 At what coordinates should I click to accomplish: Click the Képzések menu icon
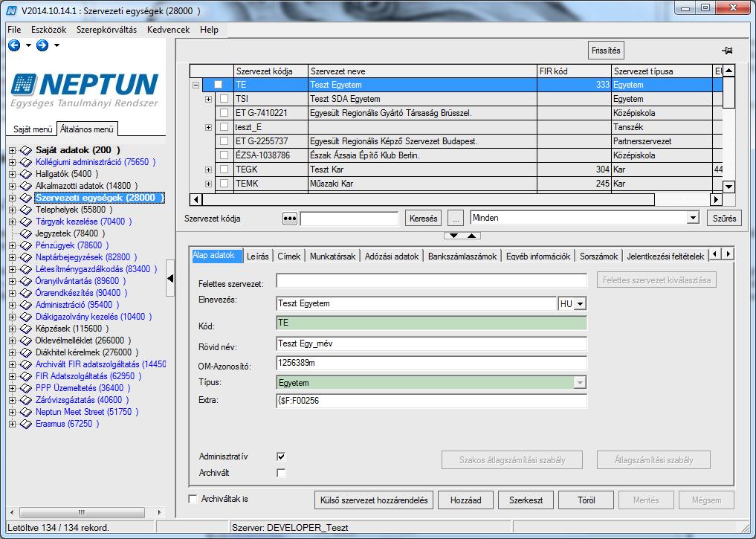(x=25, y=329)
